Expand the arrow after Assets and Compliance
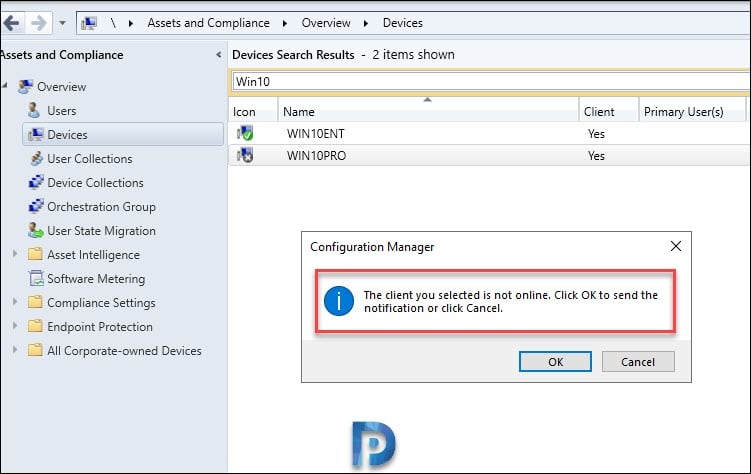The width and height of the screenshot is (751, 474). (285, 23)
